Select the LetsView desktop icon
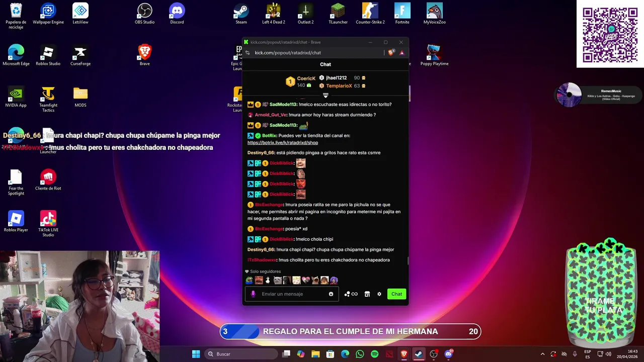The width and height of the screenshot is (644, 362). [x=80, y=14]
